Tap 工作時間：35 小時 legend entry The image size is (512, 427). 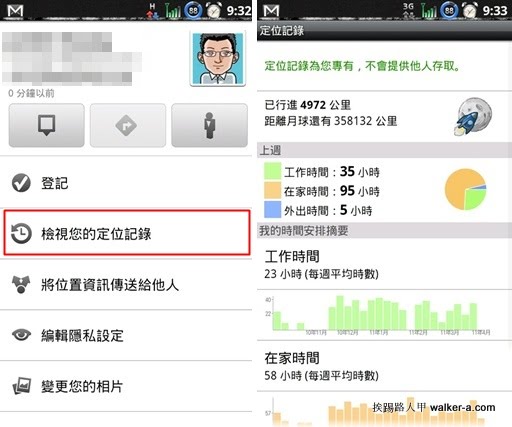(332, 172)
